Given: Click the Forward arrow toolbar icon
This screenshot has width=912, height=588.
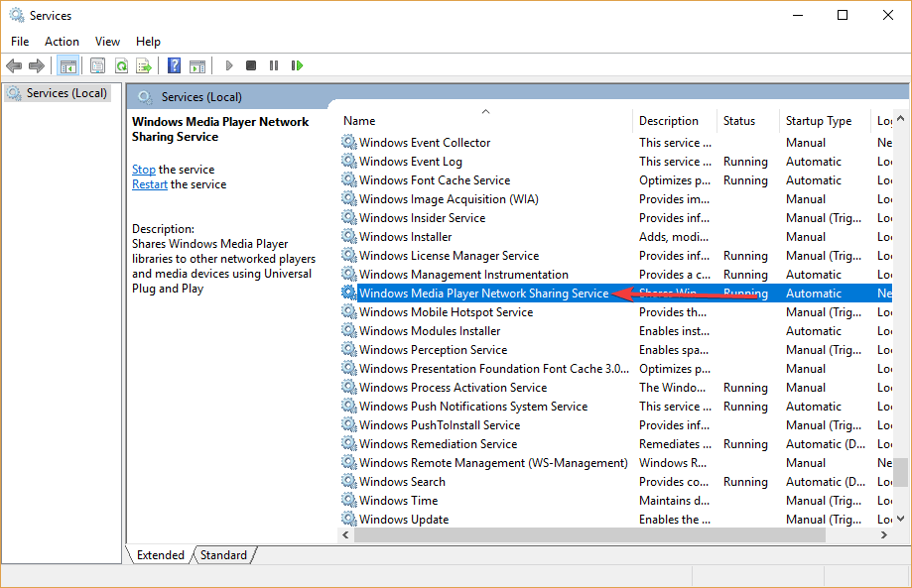Looking at the screenshot, I should (37, 65).
